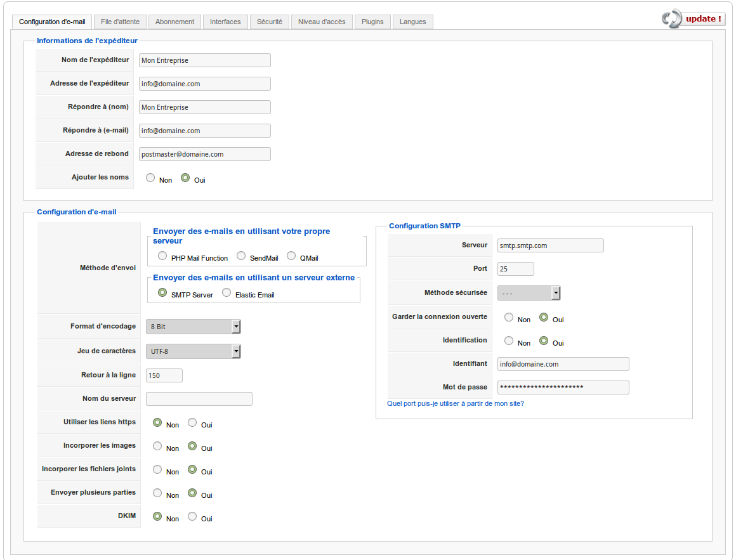The image size is (736, 560).
Task: Select the Niveau d'accès tab
Action: (322, 22)
